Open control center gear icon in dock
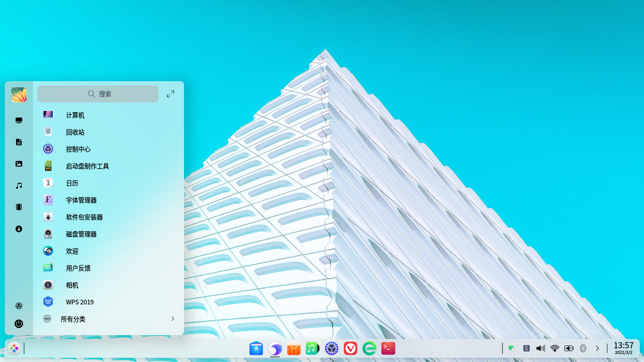The width and height of the screenshot is (644, 362). 332,348
